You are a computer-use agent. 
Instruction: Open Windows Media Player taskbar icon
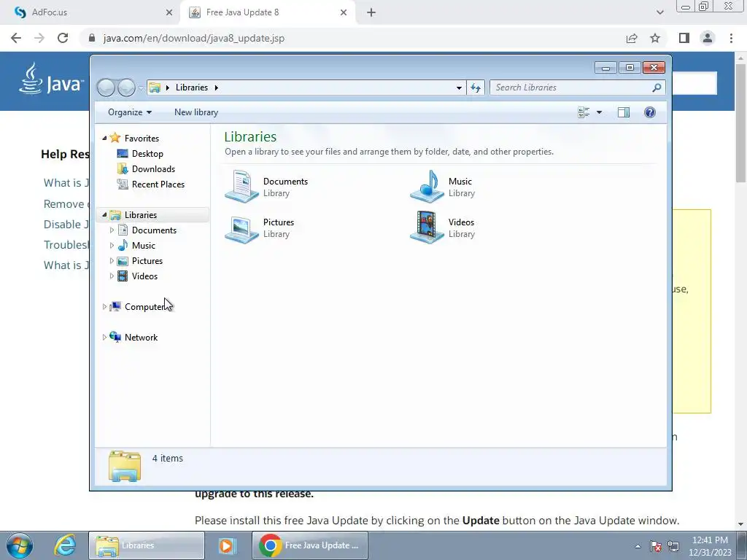(x=228, y=545)
